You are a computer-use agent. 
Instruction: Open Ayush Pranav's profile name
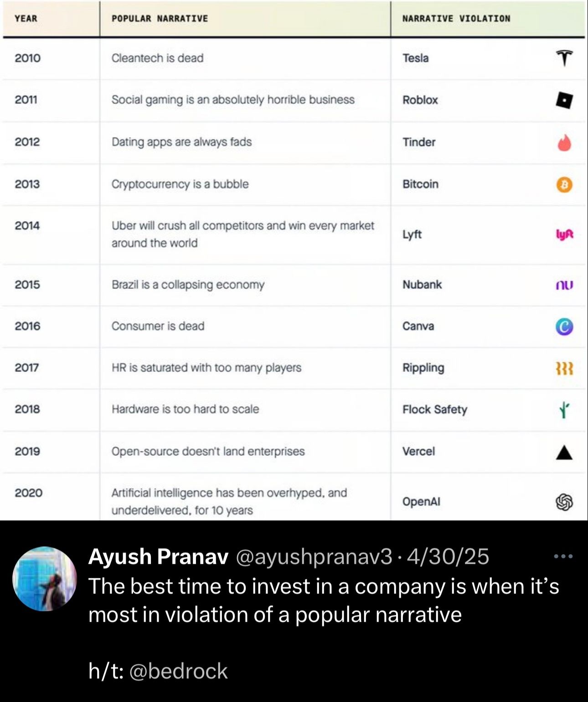tap(158, 556)
